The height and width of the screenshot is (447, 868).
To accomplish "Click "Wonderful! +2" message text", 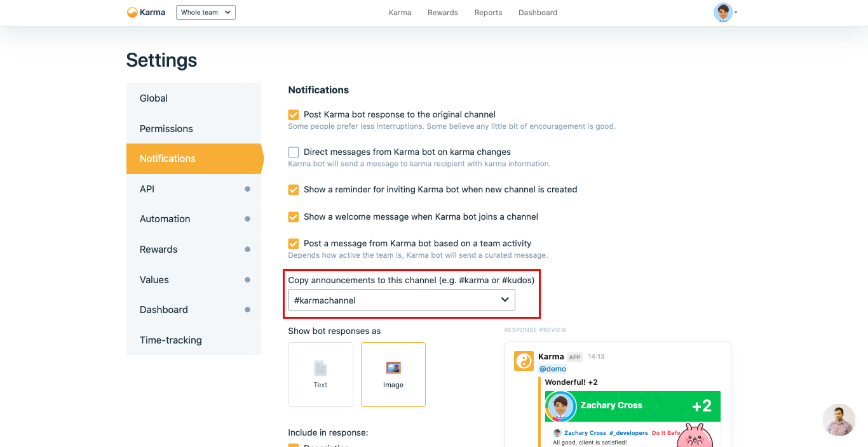I will point(571,382).
